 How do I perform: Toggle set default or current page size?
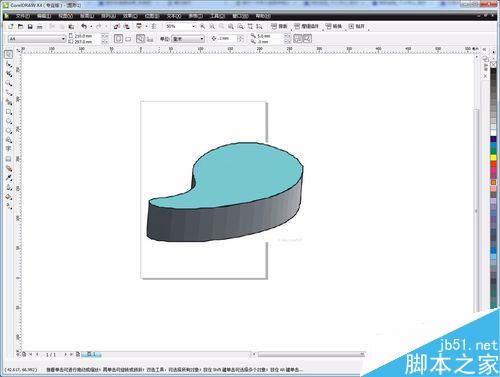click(140, 39)
